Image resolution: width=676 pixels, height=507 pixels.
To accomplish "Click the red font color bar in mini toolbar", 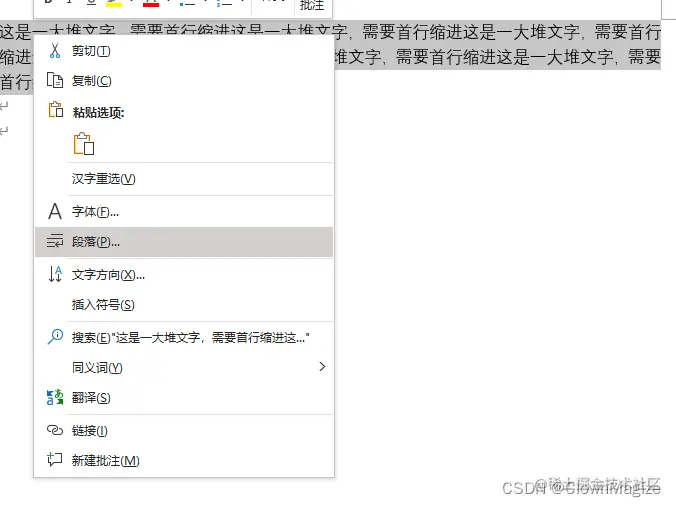I will pos(151,4).
